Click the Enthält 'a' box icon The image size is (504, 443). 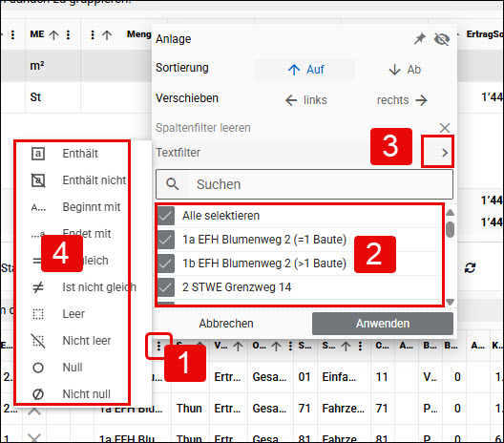(x=38, y=154)
